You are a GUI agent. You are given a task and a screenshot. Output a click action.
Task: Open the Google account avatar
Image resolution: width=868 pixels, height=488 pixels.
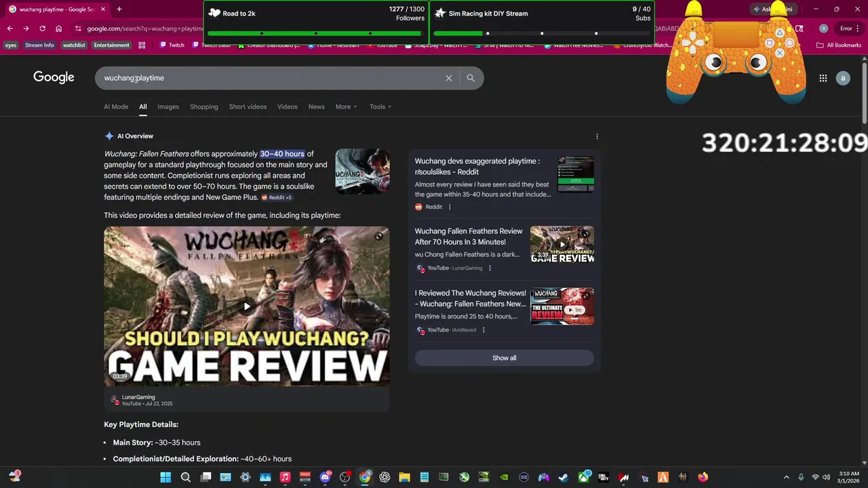pyautogui.click(x=843, y=78)
